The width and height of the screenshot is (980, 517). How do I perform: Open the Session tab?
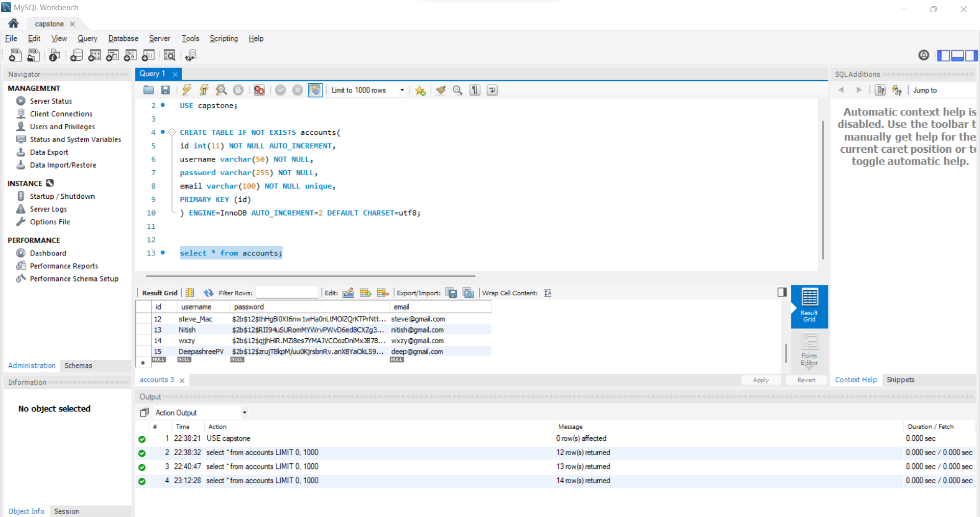66,511
